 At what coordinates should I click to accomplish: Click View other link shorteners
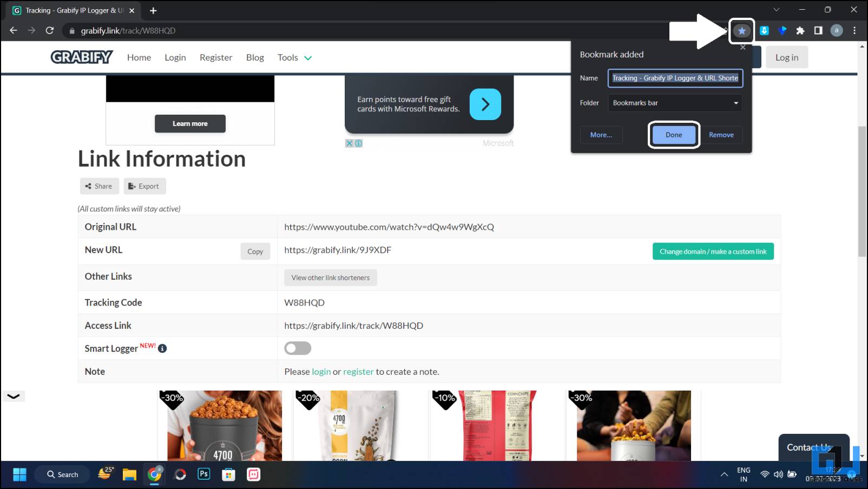click(x=331, y=277)
